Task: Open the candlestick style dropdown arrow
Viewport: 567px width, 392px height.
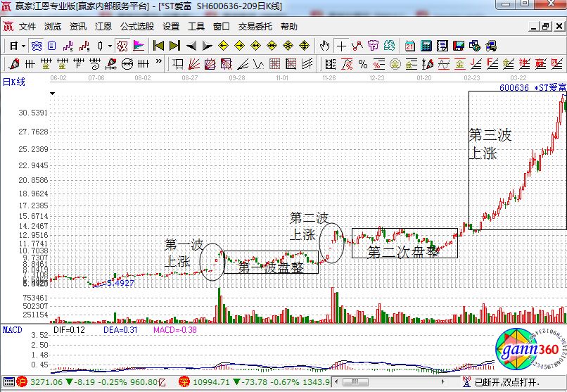Action: (109, 46)
